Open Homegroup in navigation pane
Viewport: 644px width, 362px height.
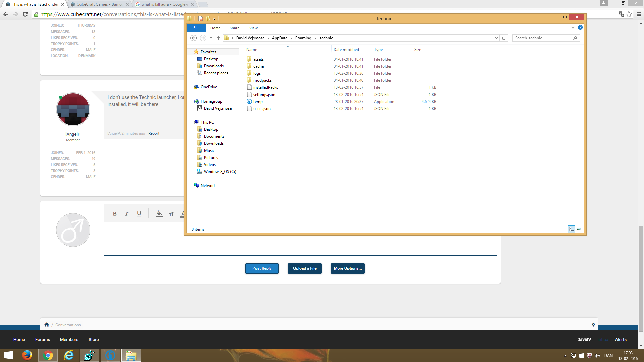(x=211, y=101)
